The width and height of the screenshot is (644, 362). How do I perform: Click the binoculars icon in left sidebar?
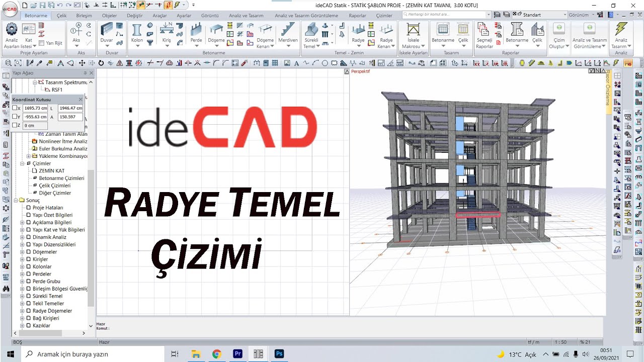[6, 289]
